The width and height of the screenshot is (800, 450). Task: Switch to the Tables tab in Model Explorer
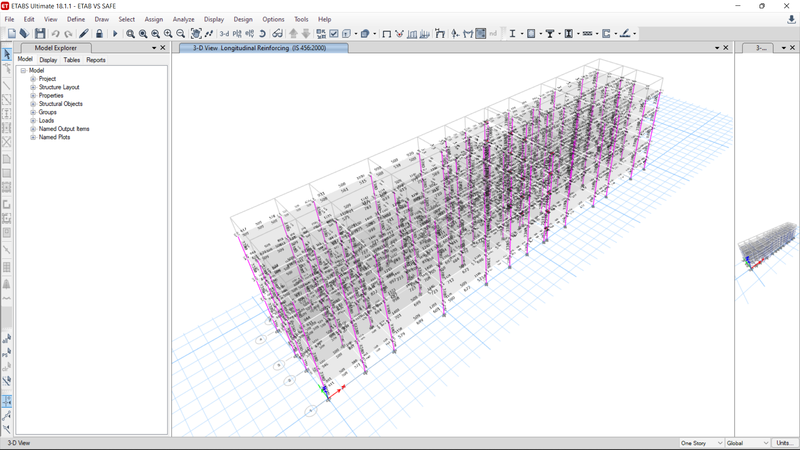tap(71, 60)
